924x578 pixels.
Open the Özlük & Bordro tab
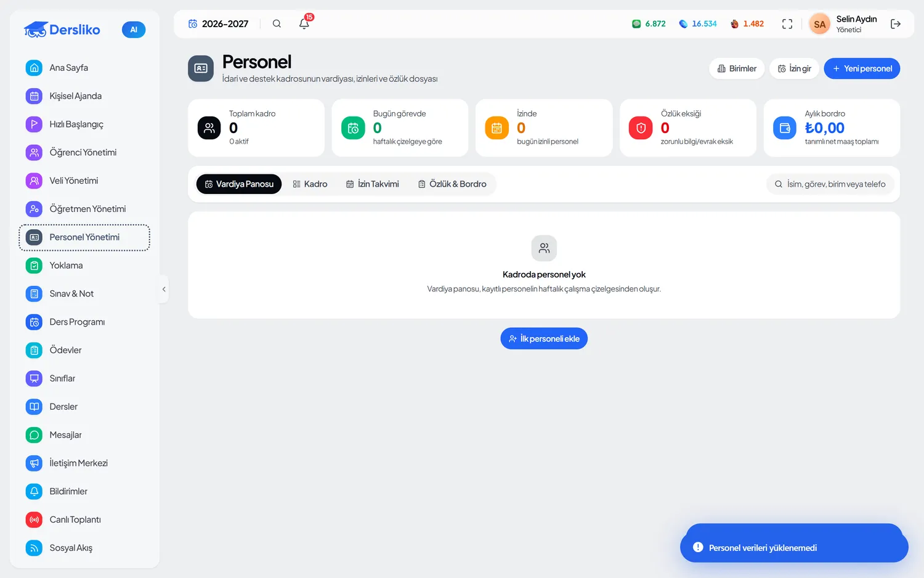pyautogui.click(x=452, y=184)
